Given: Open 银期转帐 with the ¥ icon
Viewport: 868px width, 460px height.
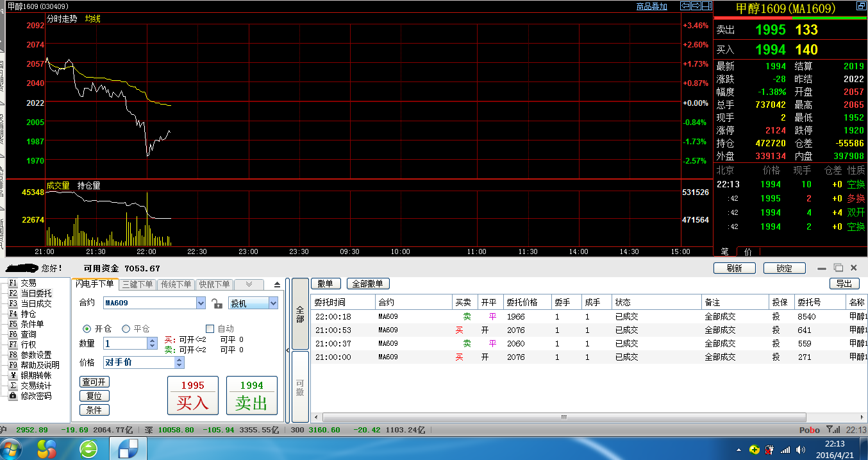Looking at the screenshot, I should (x=13, y=375).
